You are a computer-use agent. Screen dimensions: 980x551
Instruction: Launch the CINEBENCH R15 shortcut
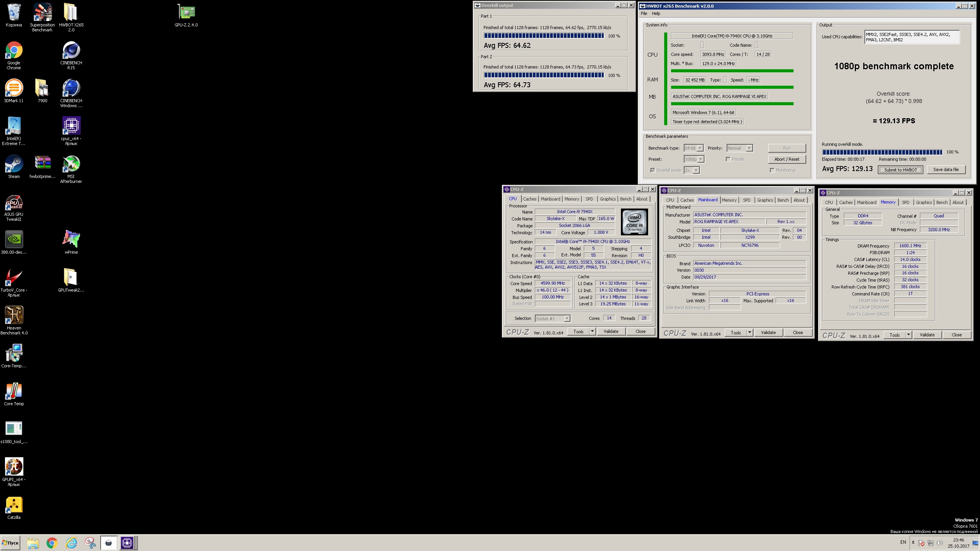71,55
